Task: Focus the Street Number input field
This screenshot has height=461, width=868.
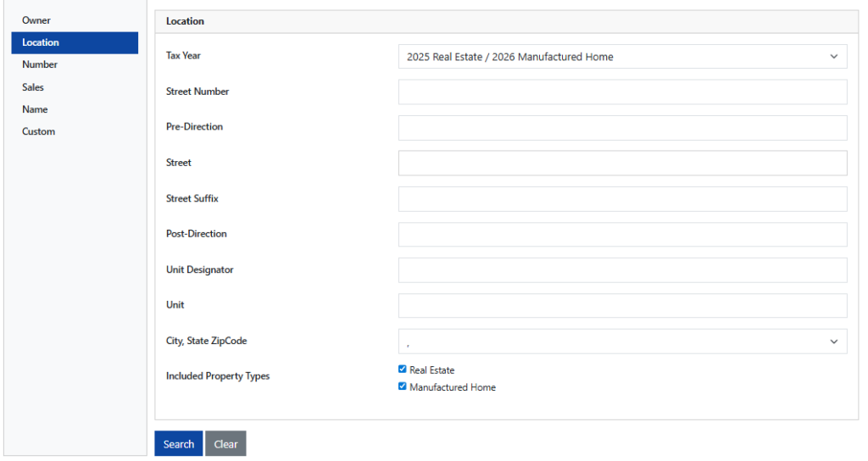Action: point(622,92)
